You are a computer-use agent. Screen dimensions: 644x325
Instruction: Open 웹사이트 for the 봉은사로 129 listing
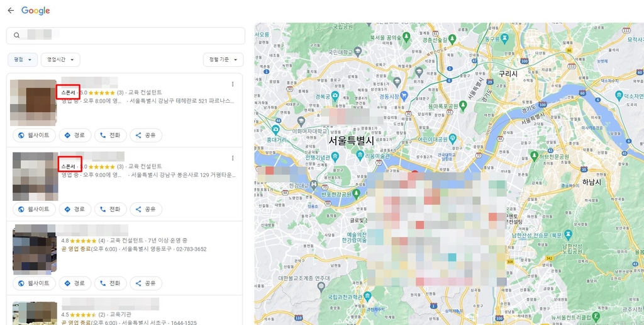pos(34,209)
